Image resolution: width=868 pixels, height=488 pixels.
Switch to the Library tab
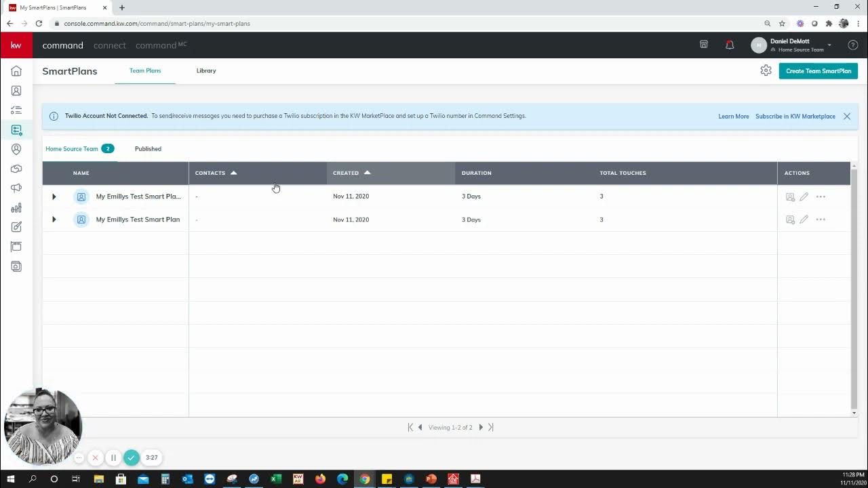pyautogui.click(x=206, y=70)
